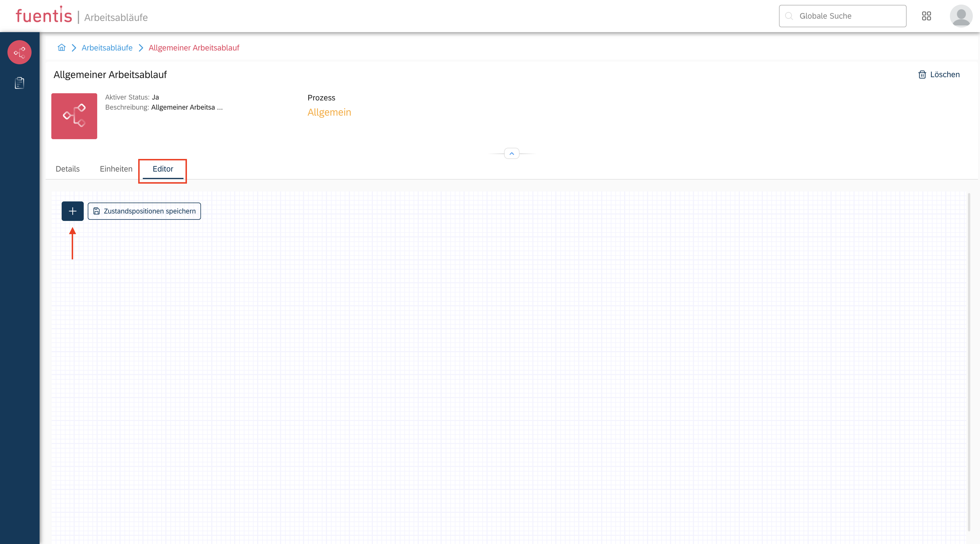This screenshot has width=980, height=544.
Task: Open the Allgemein process link
Action: [329, 112]
